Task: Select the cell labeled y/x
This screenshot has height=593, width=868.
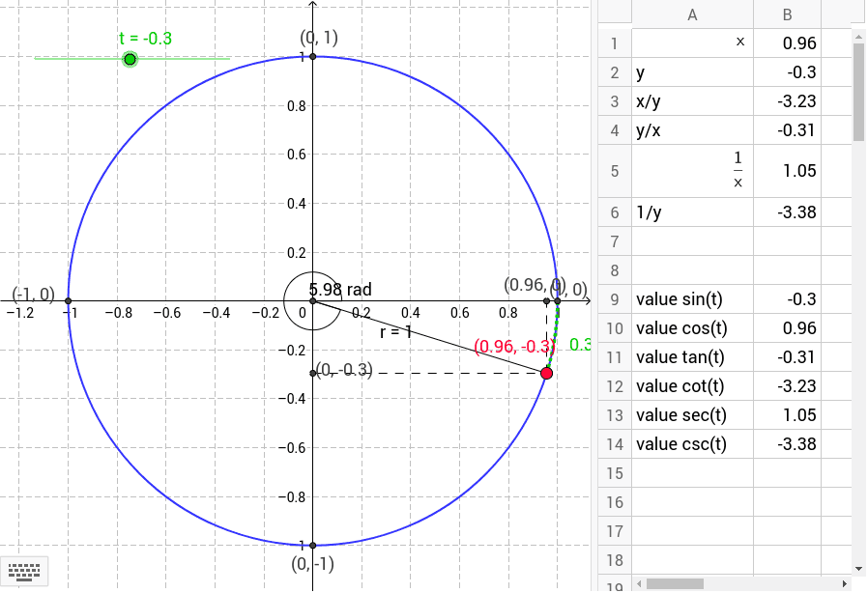Action: (x=692, y=130)
